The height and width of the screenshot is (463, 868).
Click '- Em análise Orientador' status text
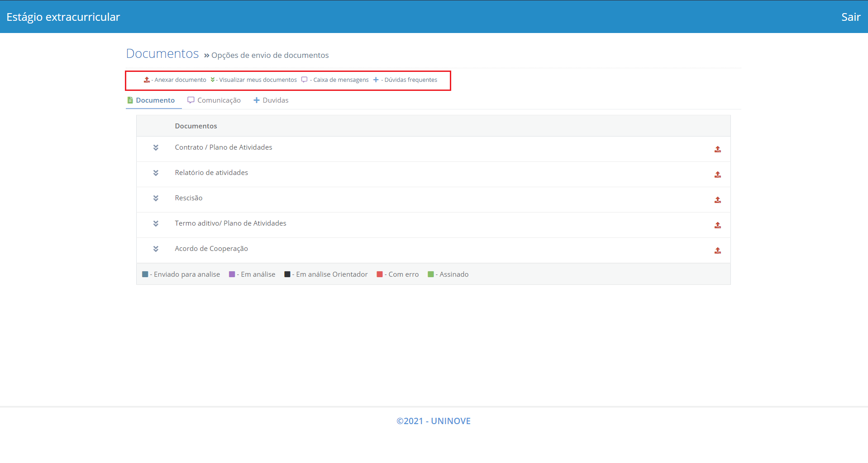pyautogui.click(x=330, y=274)
